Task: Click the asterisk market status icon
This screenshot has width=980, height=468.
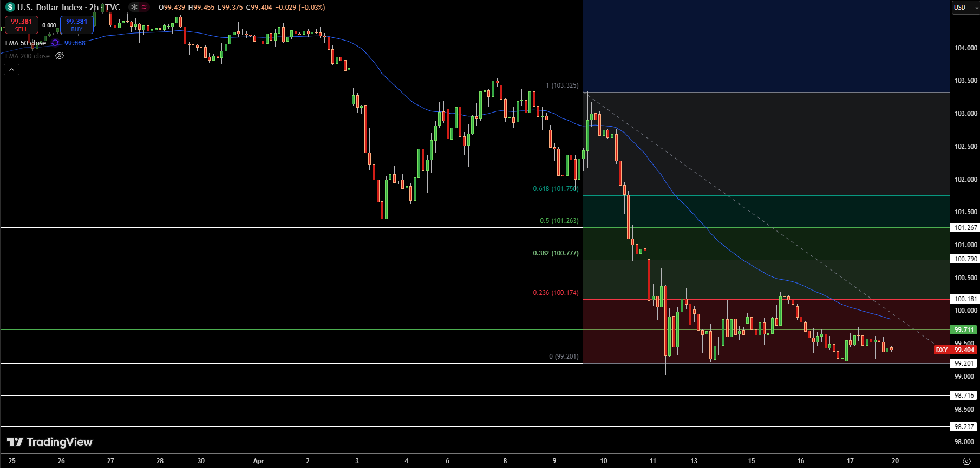Action: tap(134, 7)
